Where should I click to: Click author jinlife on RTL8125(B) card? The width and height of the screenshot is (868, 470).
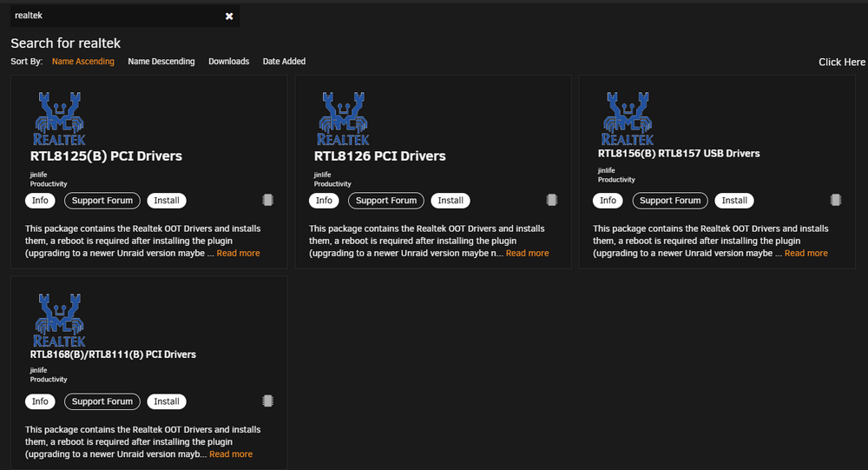(x=38, y=175)
